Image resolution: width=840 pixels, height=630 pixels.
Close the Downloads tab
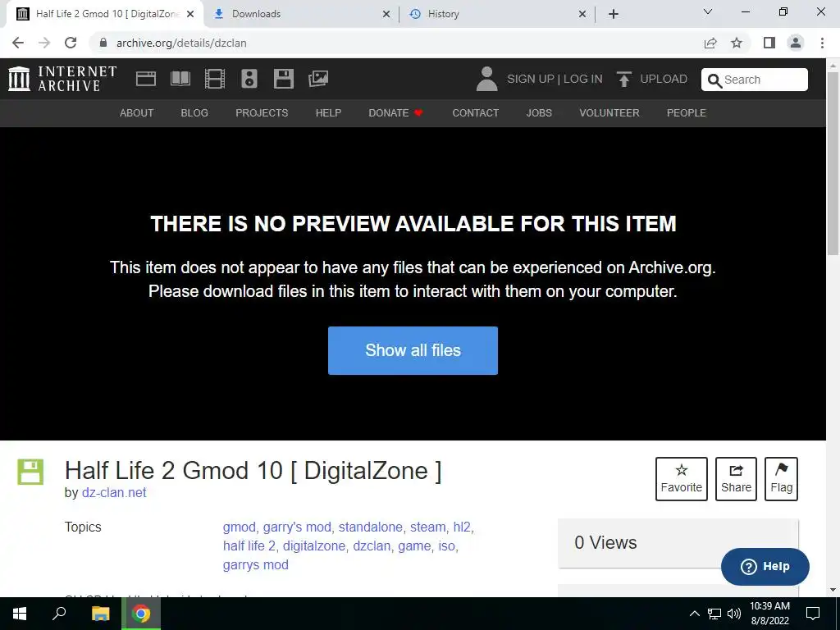pyautogui.click(x=386, y=14)
